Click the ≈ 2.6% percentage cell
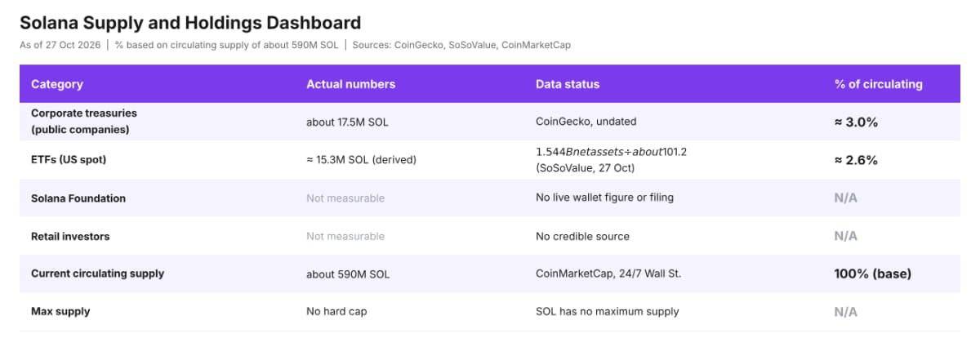 856,160
